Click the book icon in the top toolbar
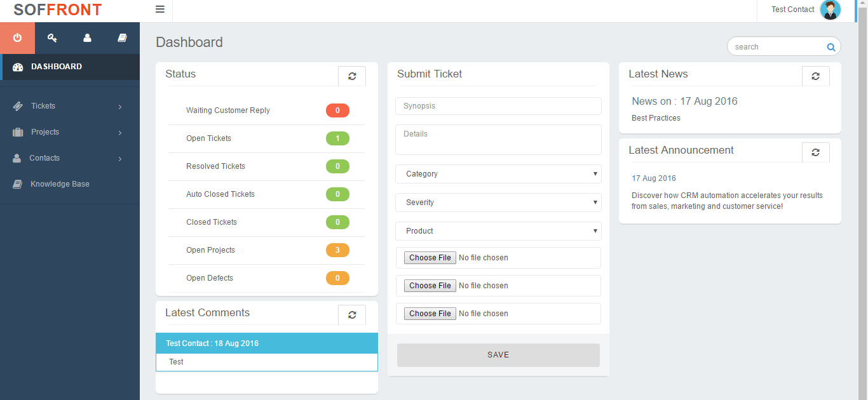 pyautogui.click(x=122, y=38)
